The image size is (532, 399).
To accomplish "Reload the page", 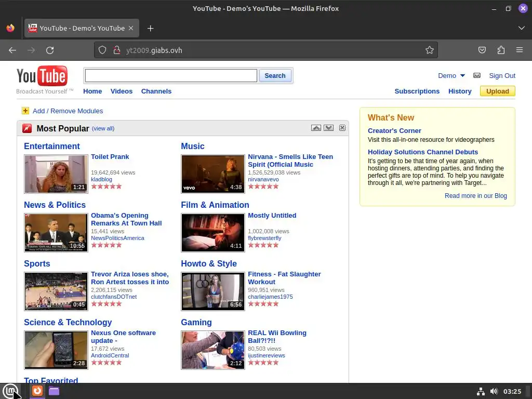I will (x=50, y=50).
